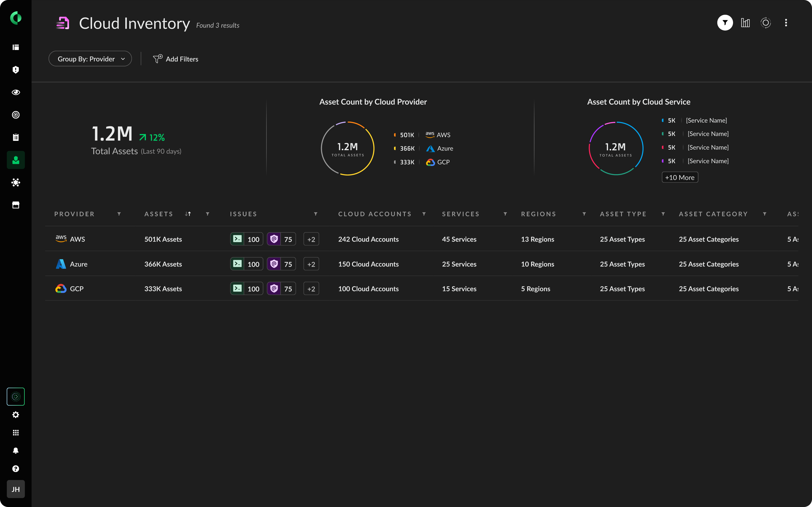Open the Group By: Provider dropdown

click(x=90, y=58)
